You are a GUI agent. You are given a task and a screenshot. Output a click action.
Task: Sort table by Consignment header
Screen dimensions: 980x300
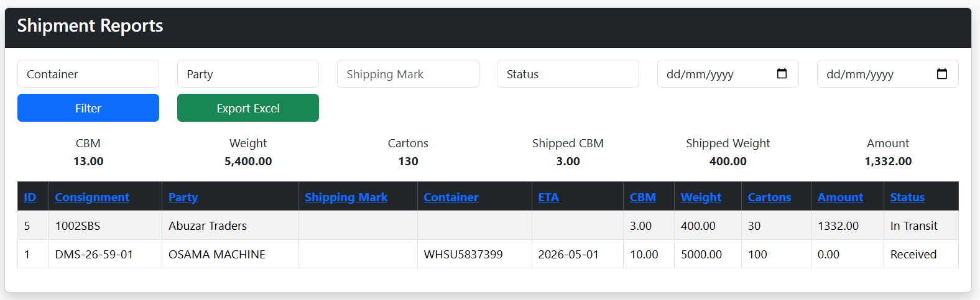pyautogui.click(x=92, y=197)
